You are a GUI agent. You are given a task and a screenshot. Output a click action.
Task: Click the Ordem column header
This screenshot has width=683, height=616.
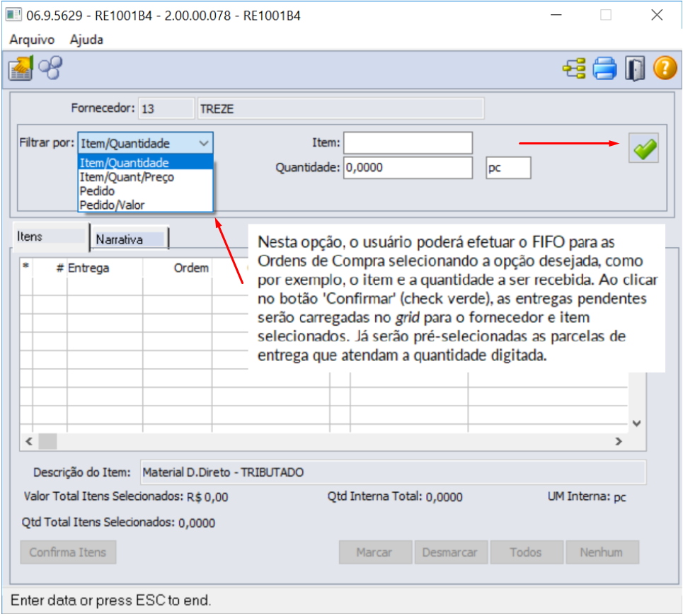coord(177,268)
